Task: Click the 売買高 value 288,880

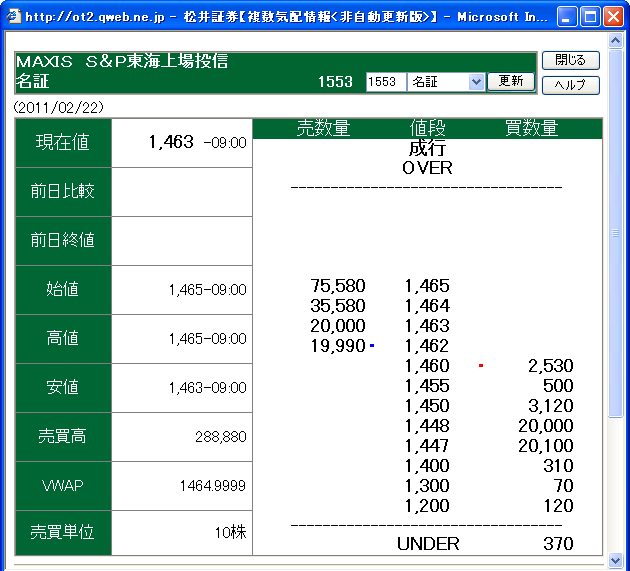Action: [x=218, y=437]
